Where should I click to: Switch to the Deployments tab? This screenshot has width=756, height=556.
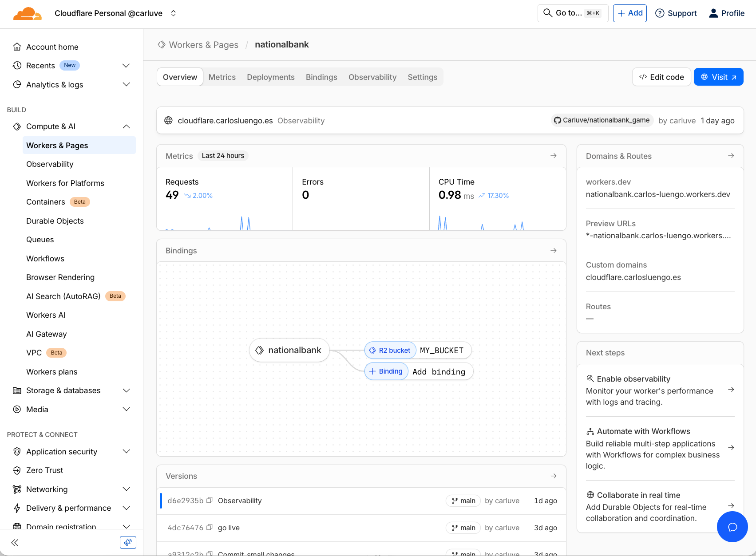[x=271, y=77]
